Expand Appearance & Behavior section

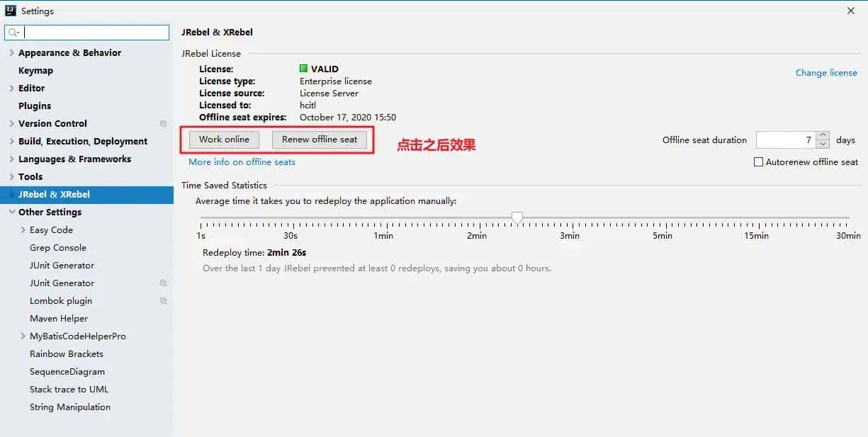click(x=11, y=53)
